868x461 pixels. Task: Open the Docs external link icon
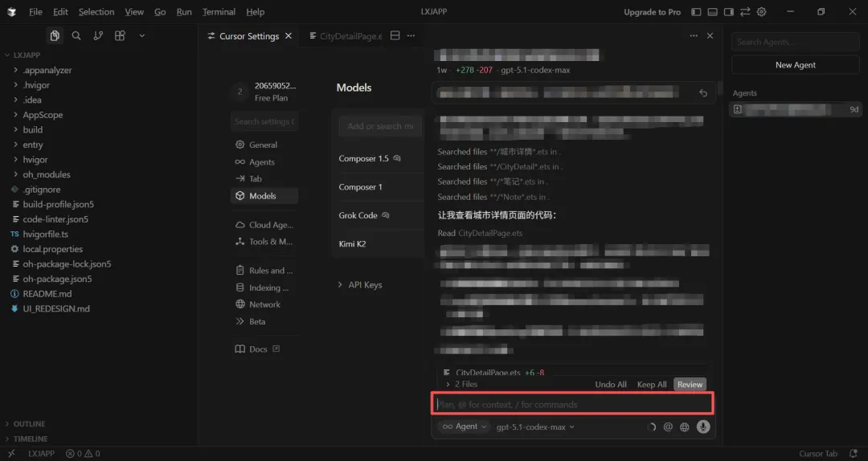pos(276,349)
